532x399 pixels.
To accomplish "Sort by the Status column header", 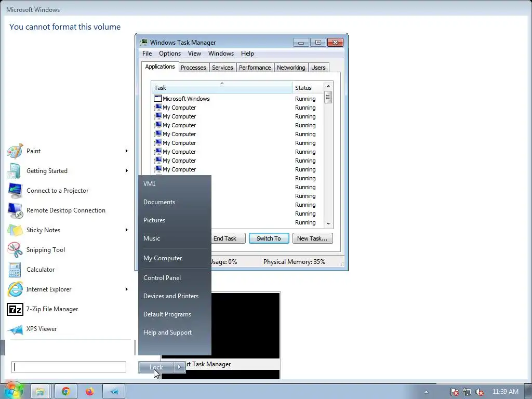I will (308, 88).
